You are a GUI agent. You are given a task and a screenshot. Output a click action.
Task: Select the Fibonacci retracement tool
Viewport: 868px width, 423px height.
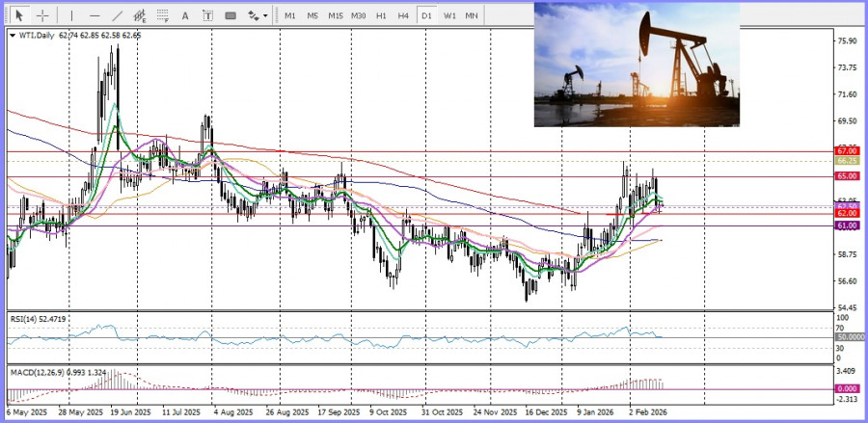163,15
